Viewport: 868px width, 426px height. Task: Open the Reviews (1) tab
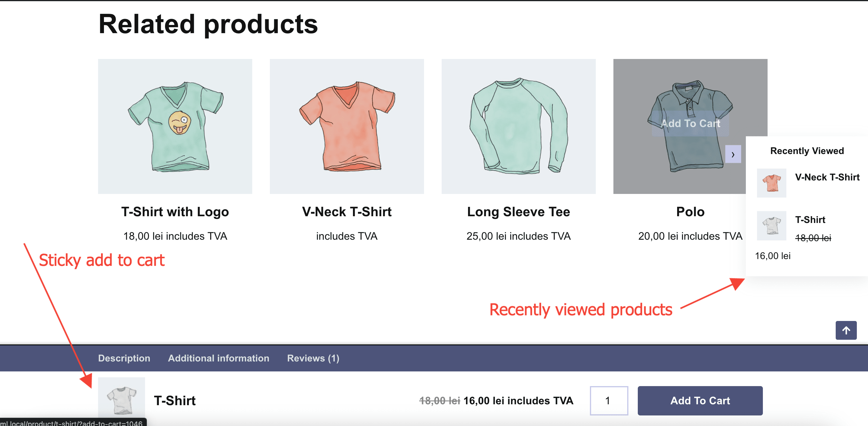coord(313,358)
